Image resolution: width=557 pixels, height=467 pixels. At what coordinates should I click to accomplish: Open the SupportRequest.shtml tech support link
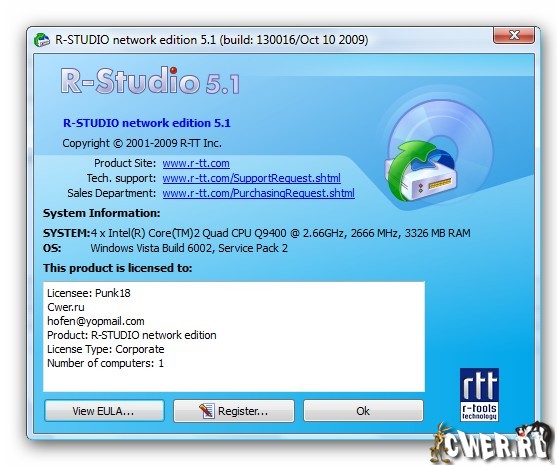252,178
